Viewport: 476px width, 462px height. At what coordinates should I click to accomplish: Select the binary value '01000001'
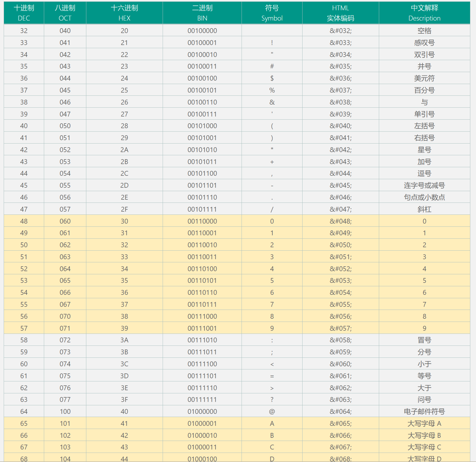click(202, 423)
